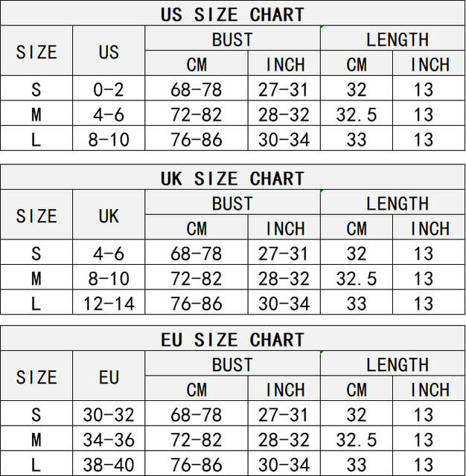Click the US column header cell
This screenshot has width=466, height=476.
pyautogui.click(x=109, y=51)
